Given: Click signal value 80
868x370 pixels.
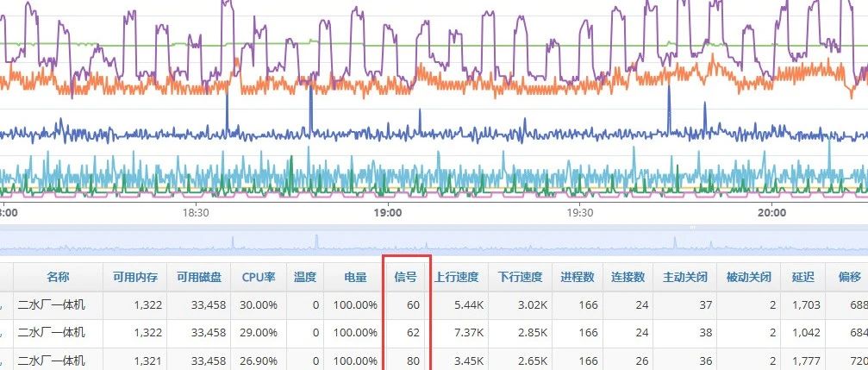Looking at the screenshot, I should [413, 361].
